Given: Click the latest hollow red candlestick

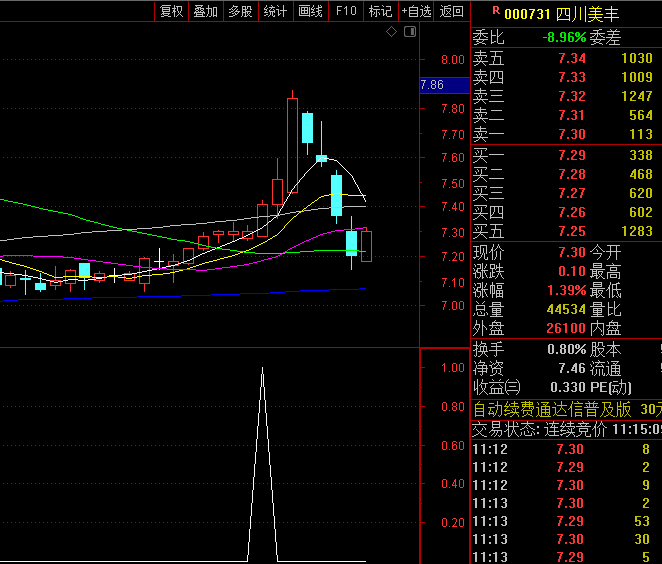Looking at the screenshot, I should (x=366, y=245).
